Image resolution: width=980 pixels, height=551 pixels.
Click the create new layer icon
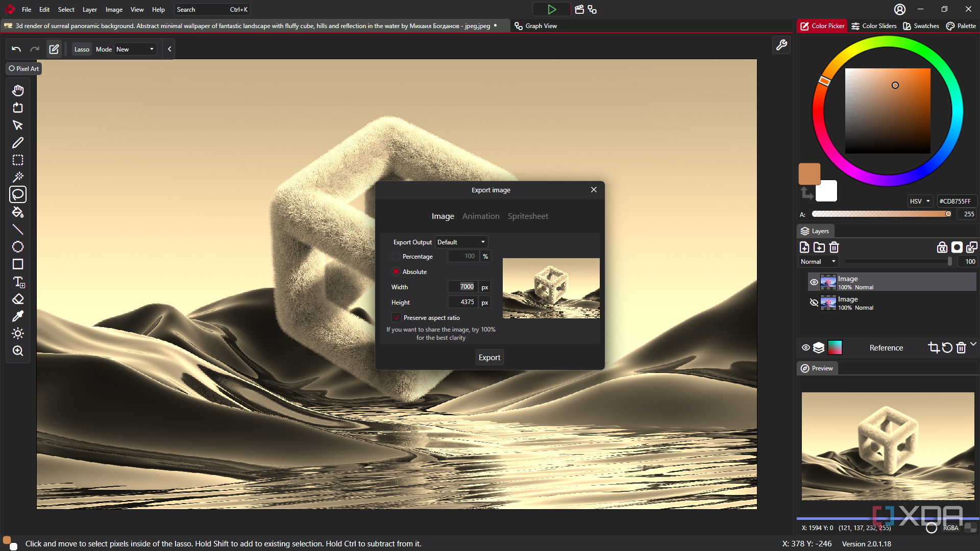(804, 247)
